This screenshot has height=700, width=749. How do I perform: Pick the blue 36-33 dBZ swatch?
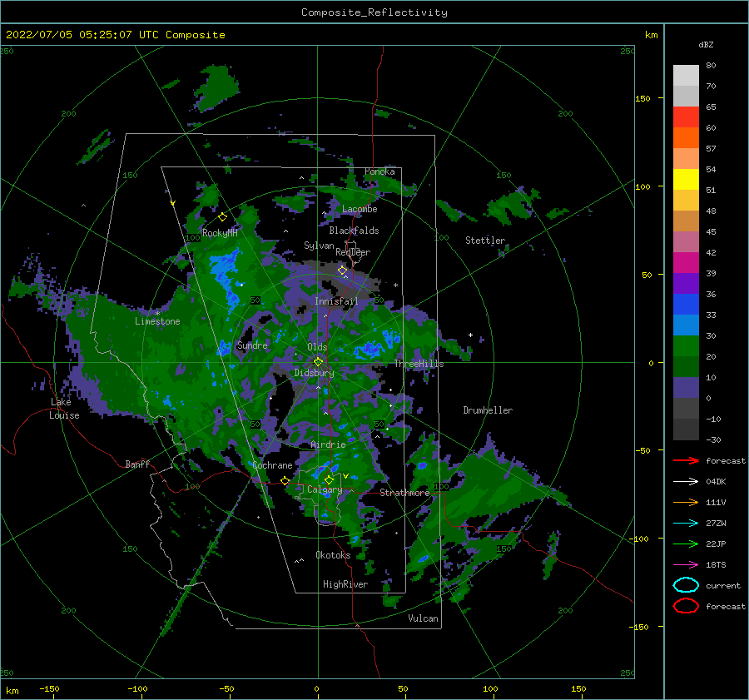click(x=686, y=305)
